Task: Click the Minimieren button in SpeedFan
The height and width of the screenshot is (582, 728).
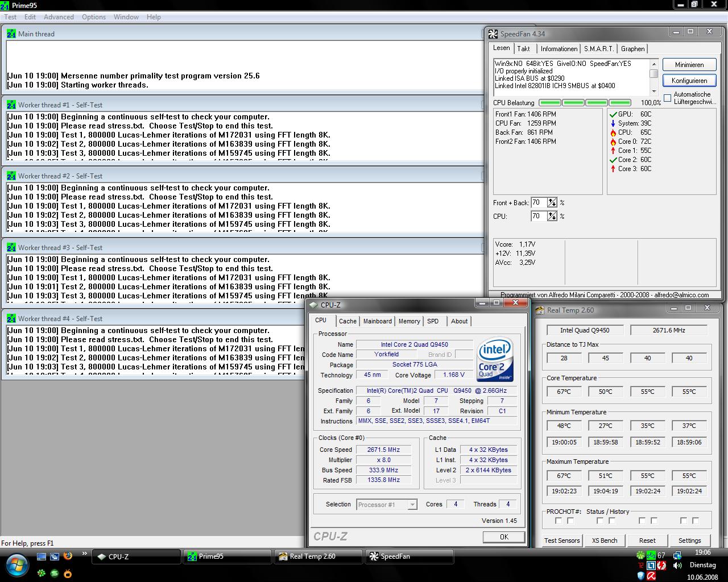Action: (689, 65)
